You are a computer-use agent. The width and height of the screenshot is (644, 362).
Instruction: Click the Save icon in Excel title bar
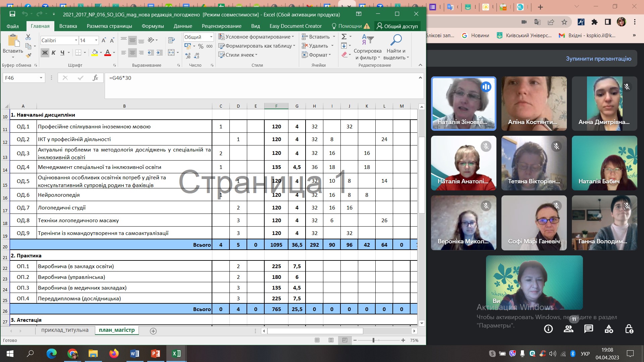12,14
